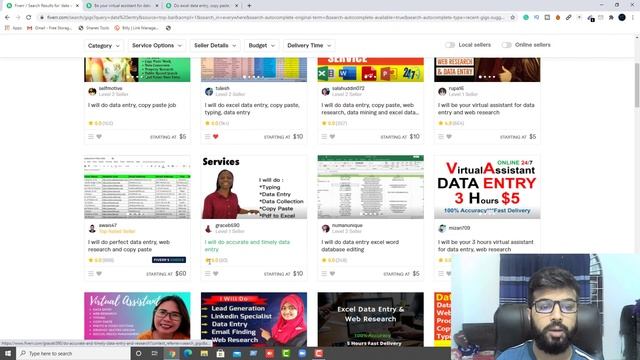Open the 'Virtual Assistant Data Entry 3 Hours $5' thumbnail
Image resolution: width=640 pixels, height=360 pixels.
tap(487, 187)
